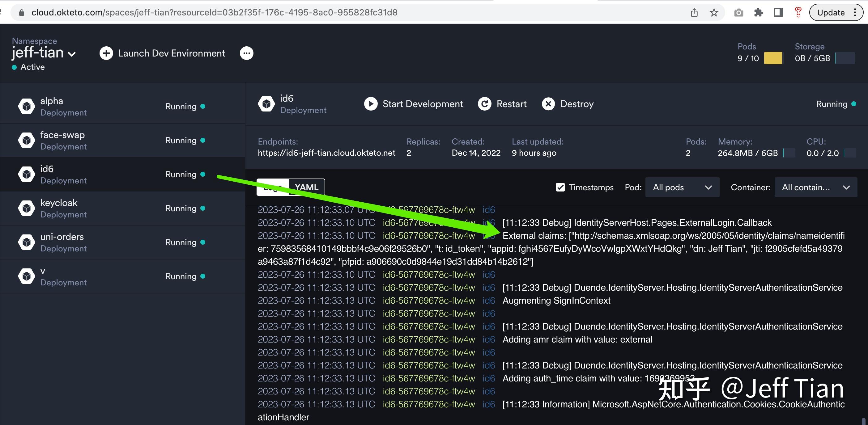Click the screenshot camera extension icon
Viewport: 868px width, 425px height.
(x=738, y=12)
